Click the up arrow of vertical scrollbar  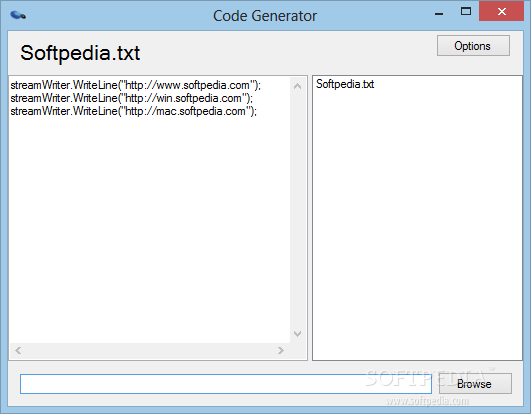click(298, 86)
